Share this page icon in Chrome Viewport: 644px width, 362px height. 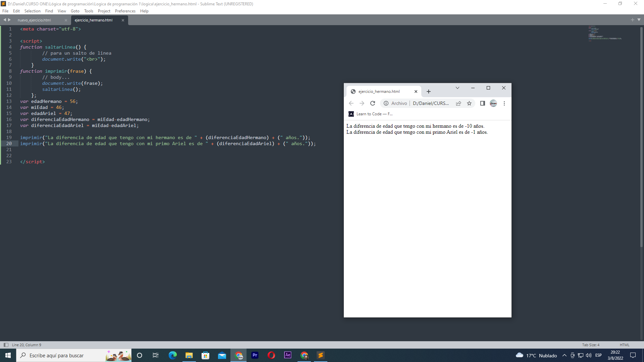(459, 103)
